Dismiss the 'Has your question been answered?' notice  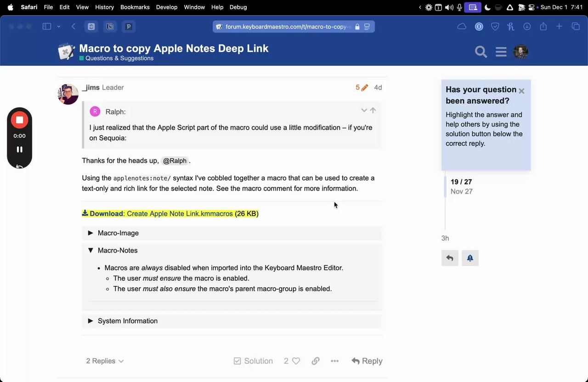click(x=521, y=91)
